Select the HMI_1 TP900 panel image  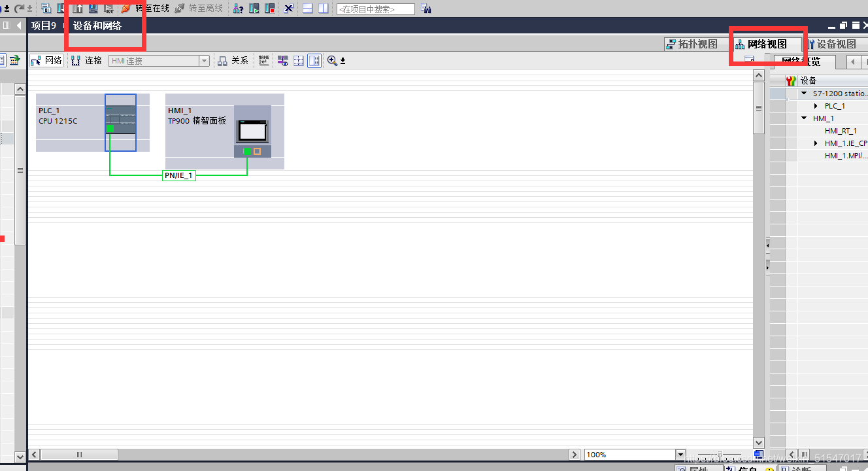(x=252, y=131)
